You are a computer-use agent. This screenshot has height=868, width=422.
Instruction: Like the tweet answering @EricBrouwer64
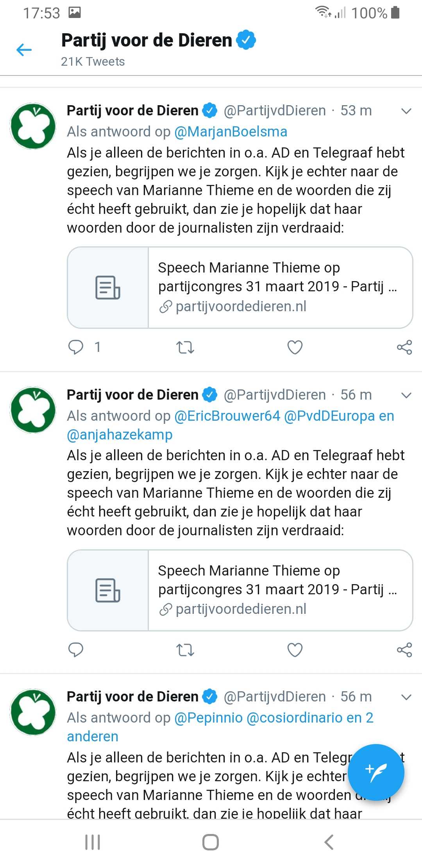pyautogui.click(x=295, y=650)
